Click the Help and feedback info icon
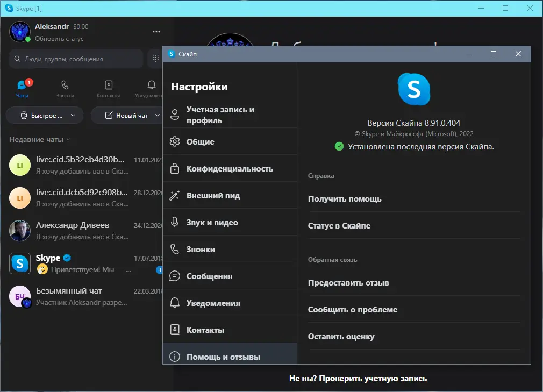543x392 pixels. tap(175, 357)
